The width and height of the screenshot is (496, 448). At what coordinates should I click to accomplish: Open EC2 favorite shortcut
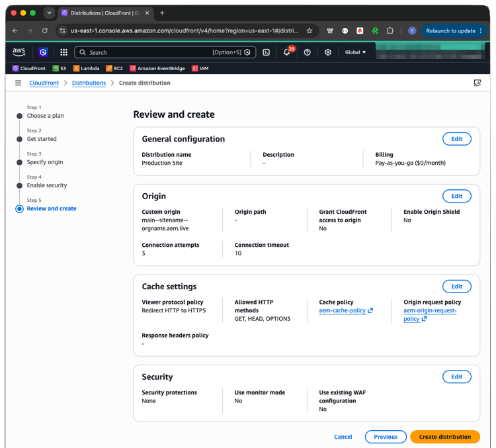[114, 68]
